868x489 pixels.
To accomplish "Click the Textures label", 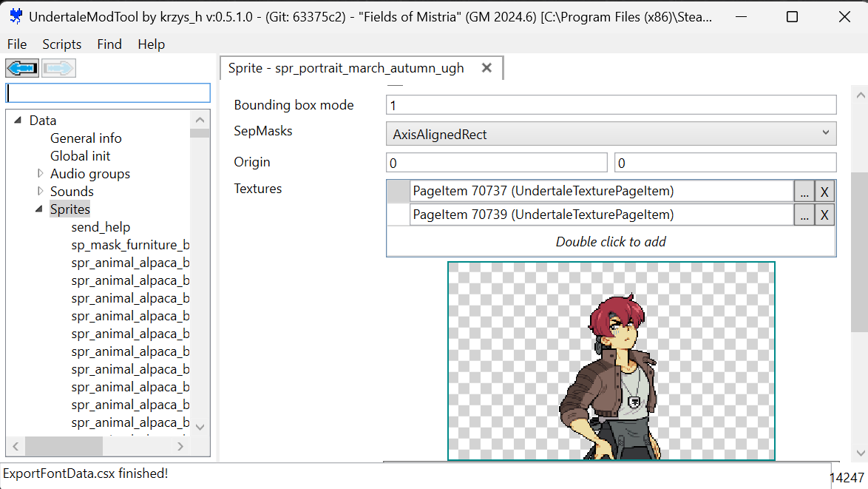I will (257, 189).
